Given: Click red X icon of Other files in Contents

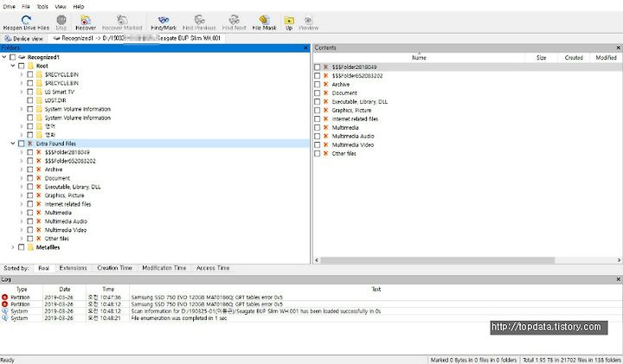Looking at the screenshot, I should pos(326,153).
